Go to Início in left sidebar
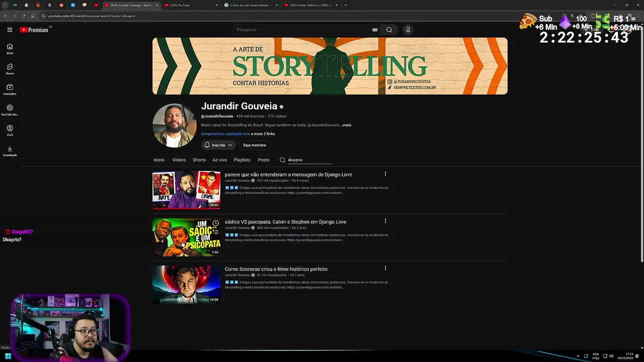This screenshot has height=362, width=644. tap(10, 49)
